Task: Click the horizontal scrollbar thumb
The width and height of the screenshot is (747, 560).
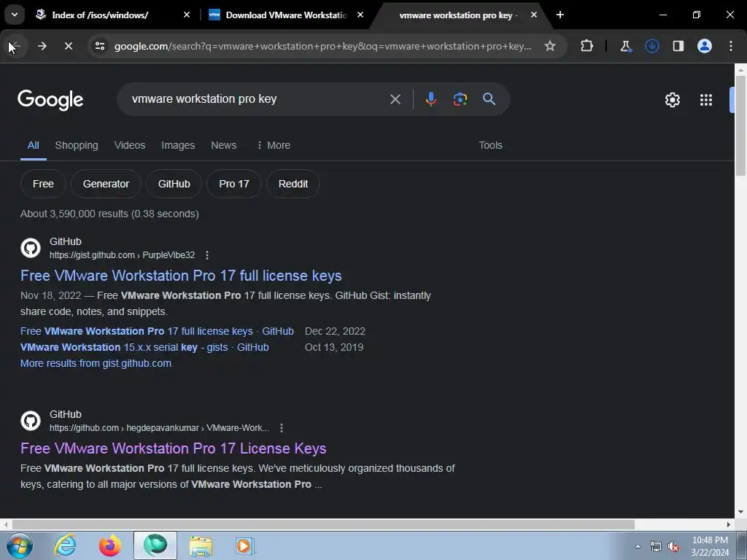Action: click(323, 524)
